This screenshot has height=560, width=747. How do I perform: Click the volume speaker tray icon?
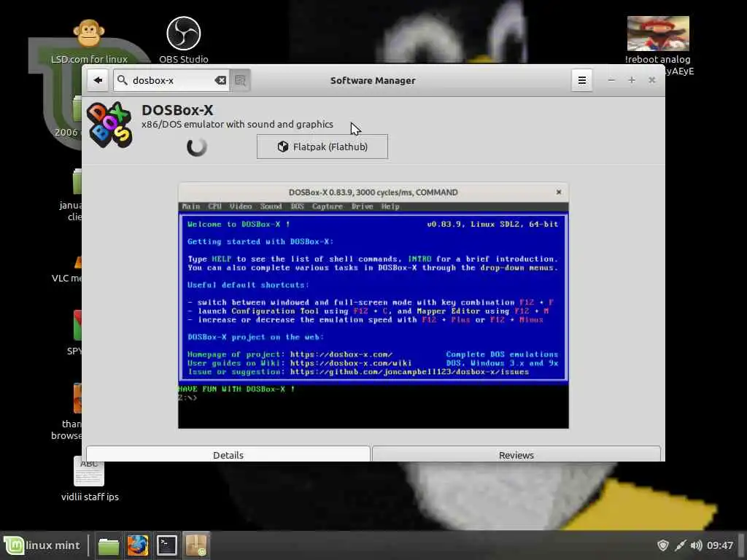pyautogui.click(x=696, y=545)
